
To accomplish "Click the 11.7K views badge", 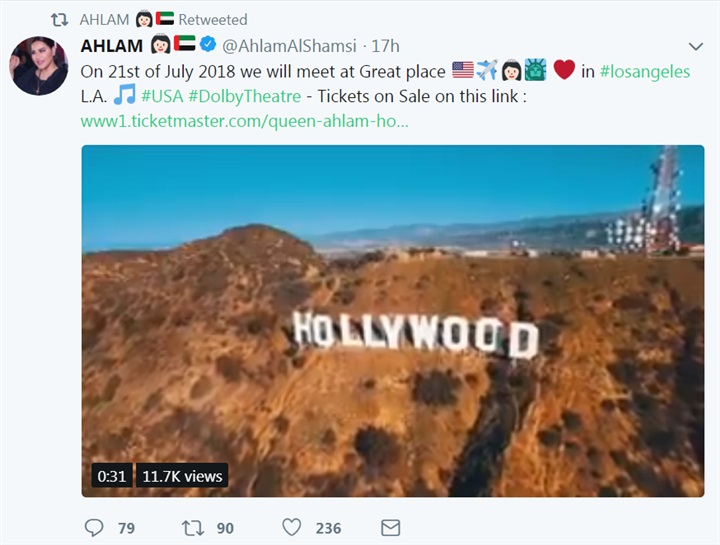I will click(x=182, y=476).
